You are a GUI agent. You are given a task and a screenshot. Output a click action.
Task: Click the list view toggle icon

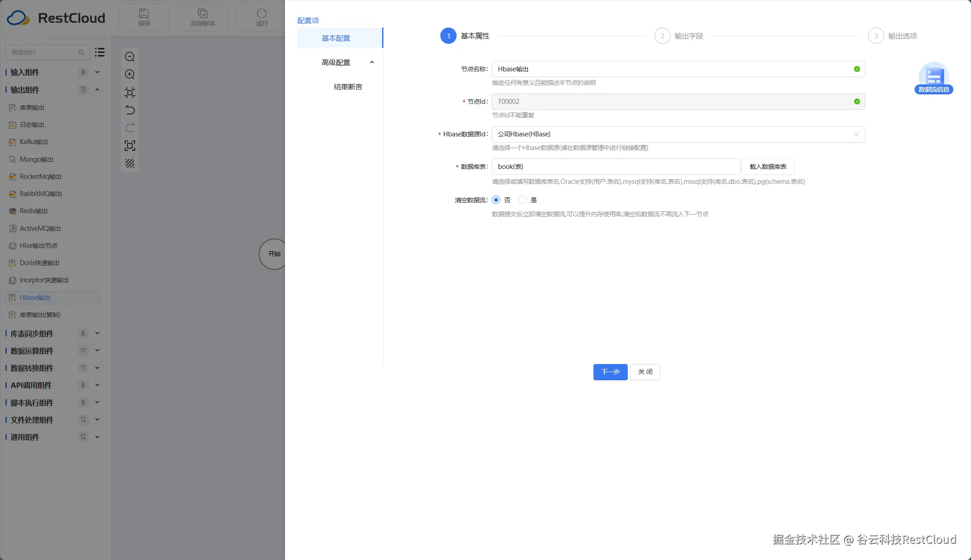point(100,52)
